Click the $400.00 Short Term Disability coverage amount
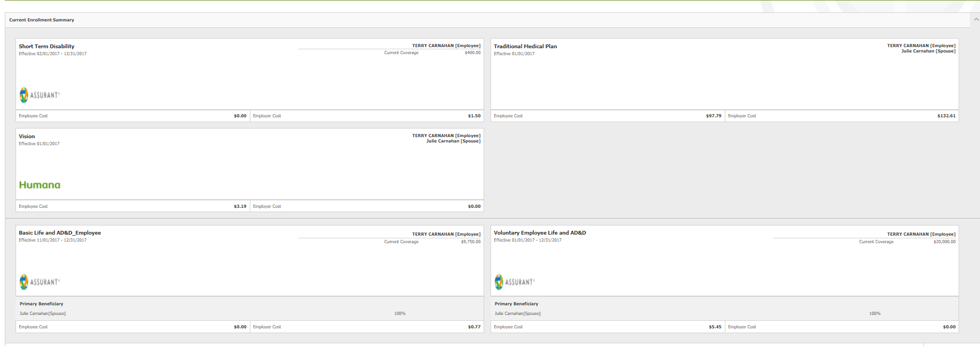Screen dimensions: 980x346 pyautogui.click(x=472, y=53)
